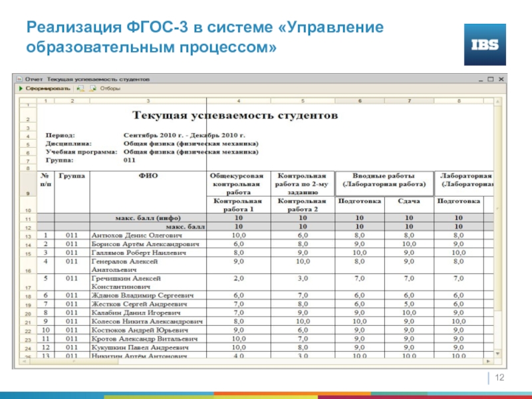The image size is (532, 399).
Task: Select the cell Галлямов Роберт Наилевич
Action: [x=148, y=253]
